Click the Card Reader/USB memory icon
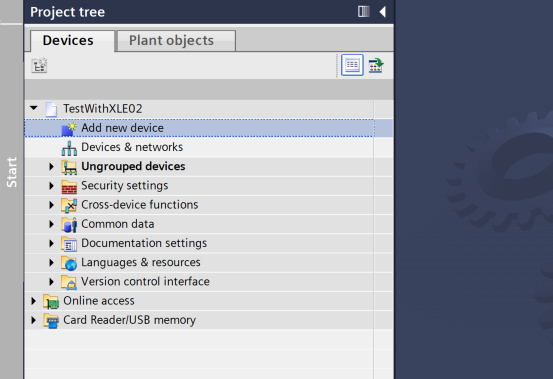The width and height of the screenshot is (553, 379). pos(51,321)
